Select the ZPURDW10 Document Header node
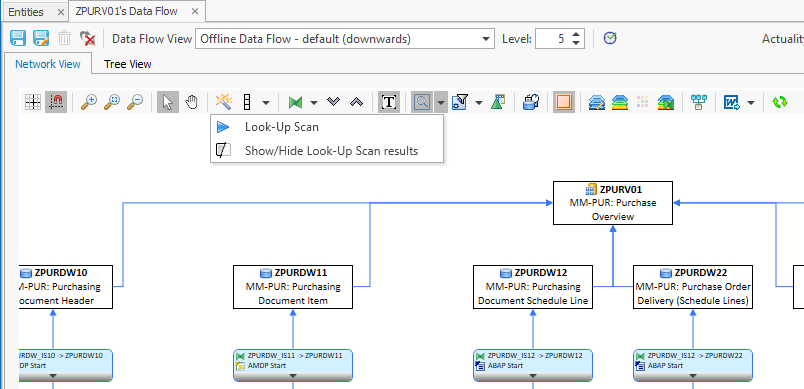The height and width of the screenshot is (389, 804). 66,286
